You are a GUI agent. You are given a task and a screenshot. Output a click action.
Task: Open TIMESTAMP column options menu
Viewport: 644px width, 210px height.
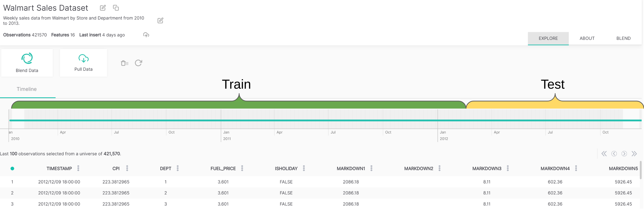pyautogui.click(x=78, y=168)
